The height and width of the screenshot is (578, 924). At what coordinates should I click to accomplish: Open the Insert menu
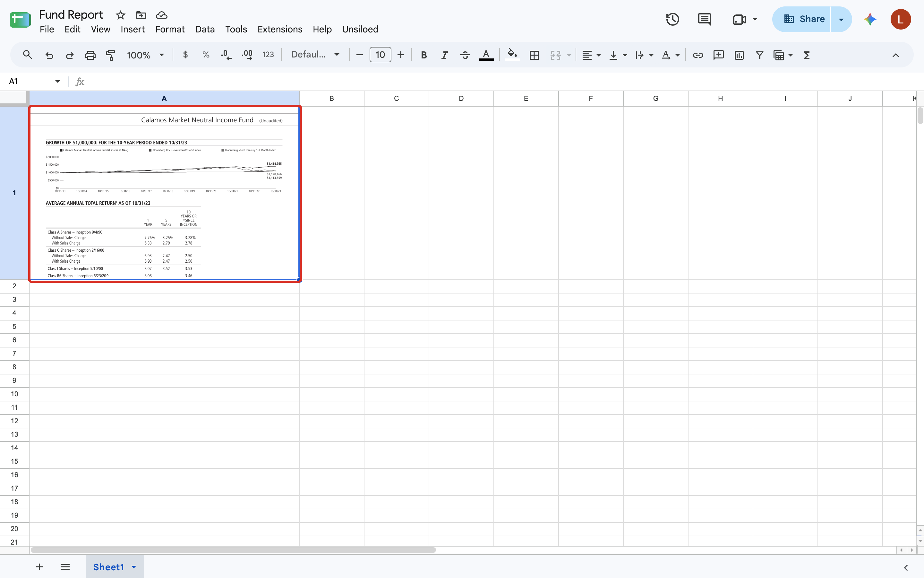[133, 30]
